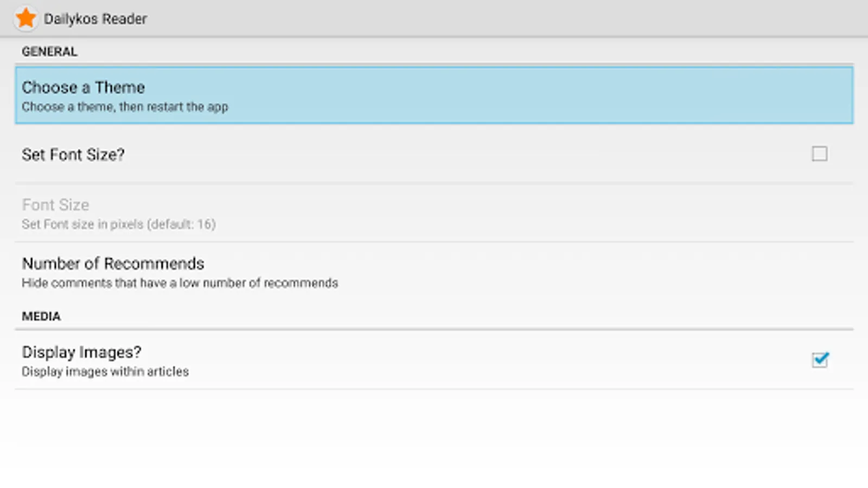Click the Dailykos Reader title text

coord(95,19)
